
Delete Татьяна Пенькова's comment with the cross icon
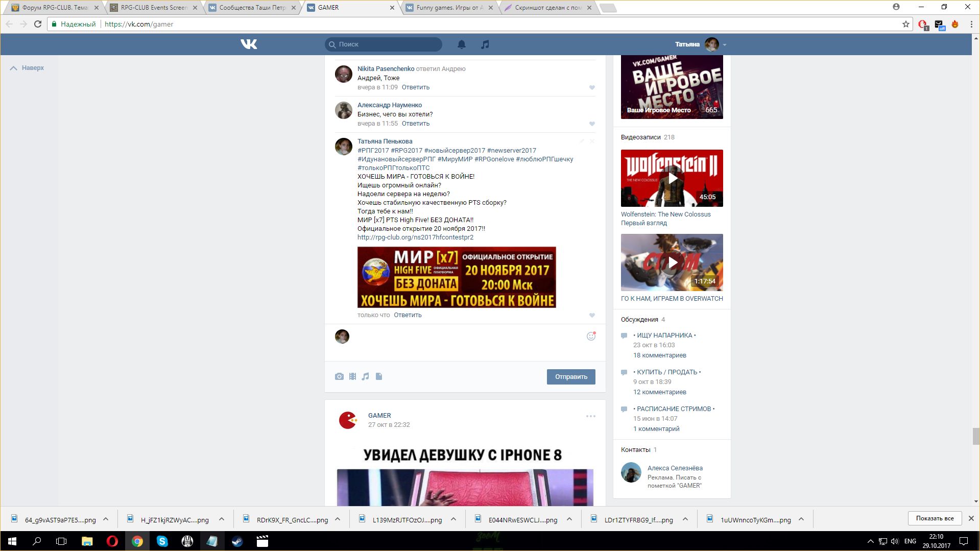coord(592,141)
